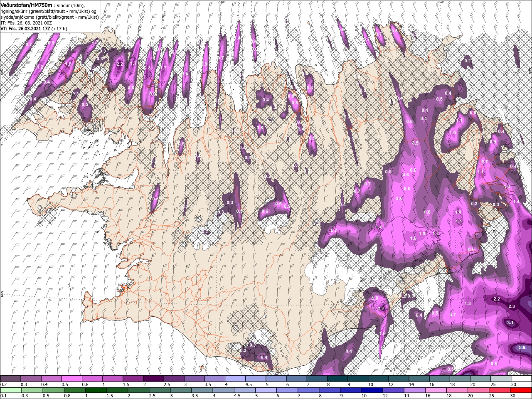Screen dimensions: 532x399
Task: Click the 3.1 precipitation value on the map
Action: click(511, 323)
